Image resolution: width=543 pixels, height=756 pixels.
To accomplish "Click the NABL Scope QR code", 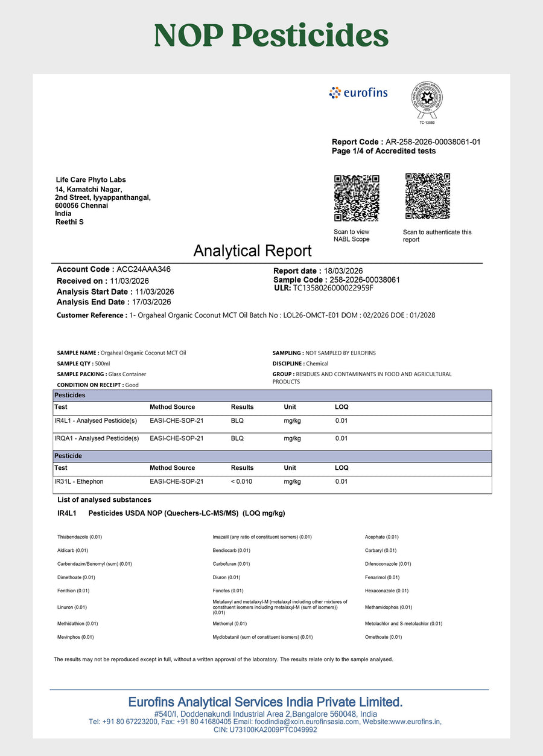I will (x=357, y=198).
